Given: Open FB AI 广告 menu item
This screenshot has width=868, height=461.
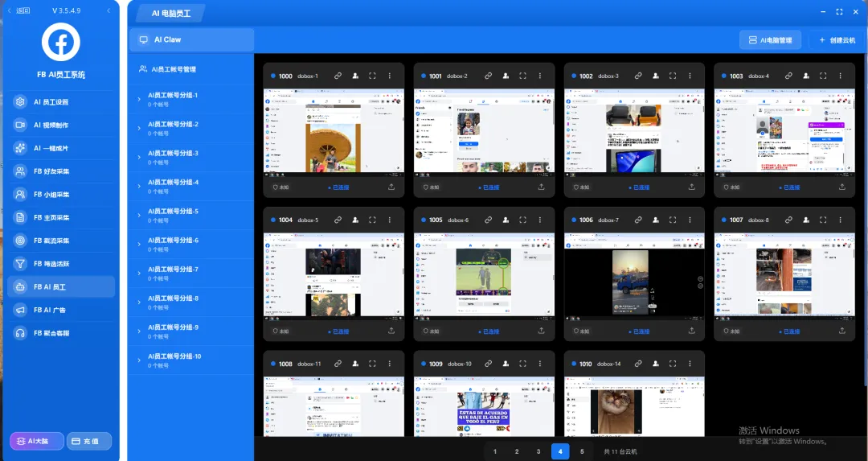Looking at the screenshot, I should pyautogui.click(x=61, y=310).
